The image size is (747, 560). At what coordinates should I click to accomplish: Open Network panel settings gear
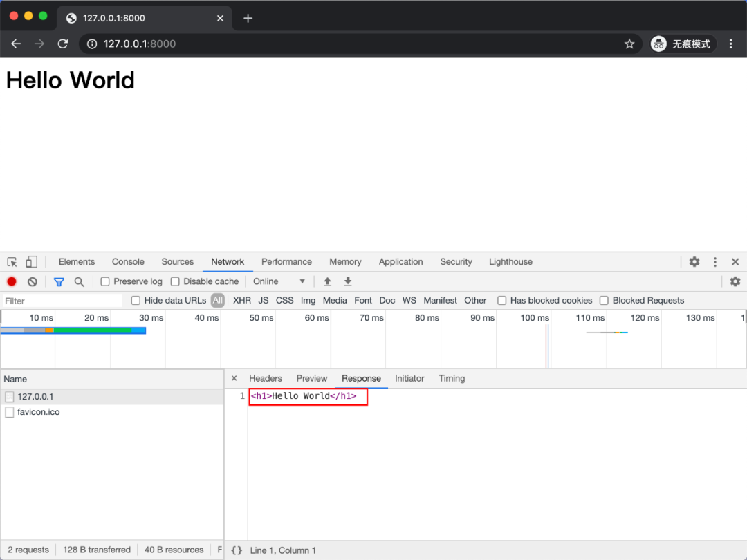tap(735, 281)
